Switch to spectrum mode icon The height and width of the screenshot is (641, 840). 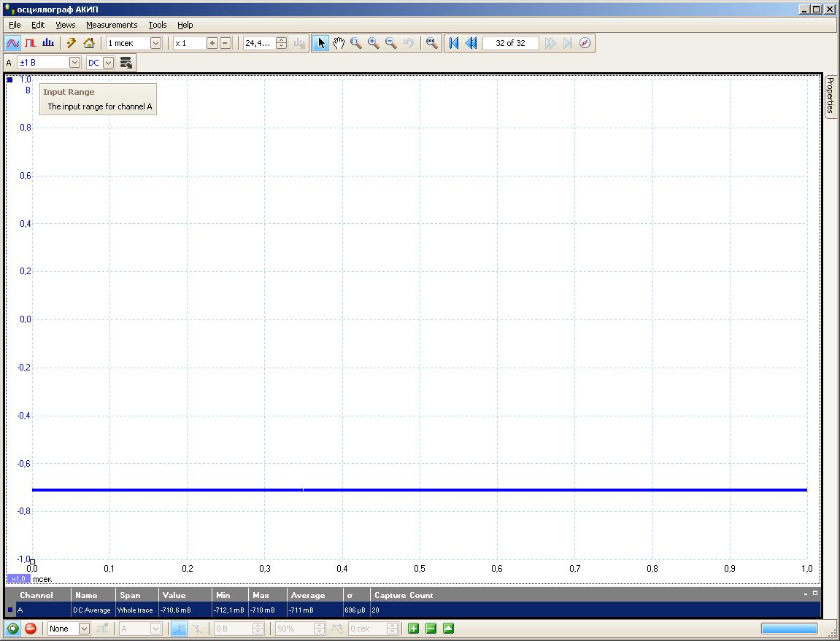coord(48,43)
